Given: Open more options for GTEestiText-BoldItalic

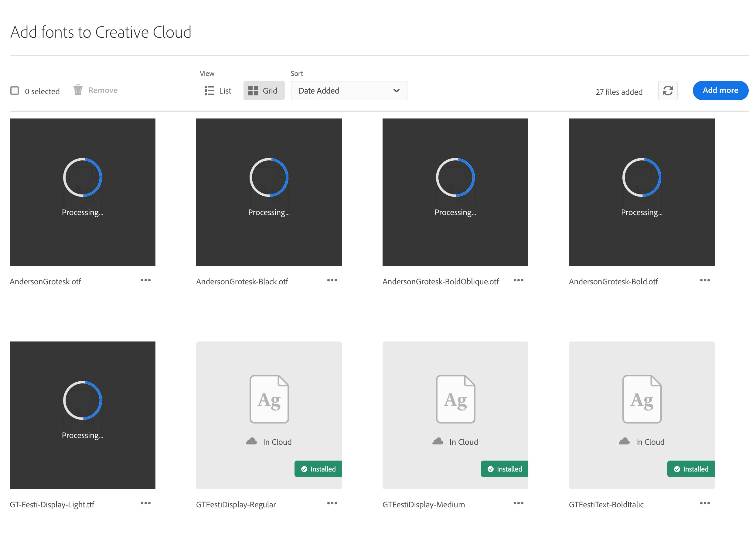Looking at the screenshot, I should point(704,503).
